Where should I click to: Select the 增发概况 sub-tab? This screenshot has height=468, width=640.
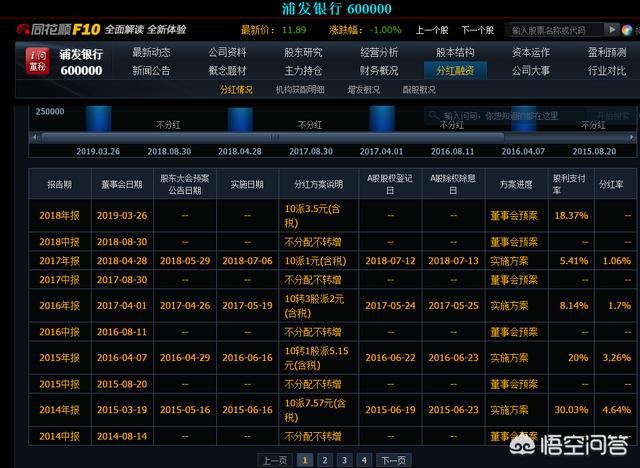coord(364,90)
